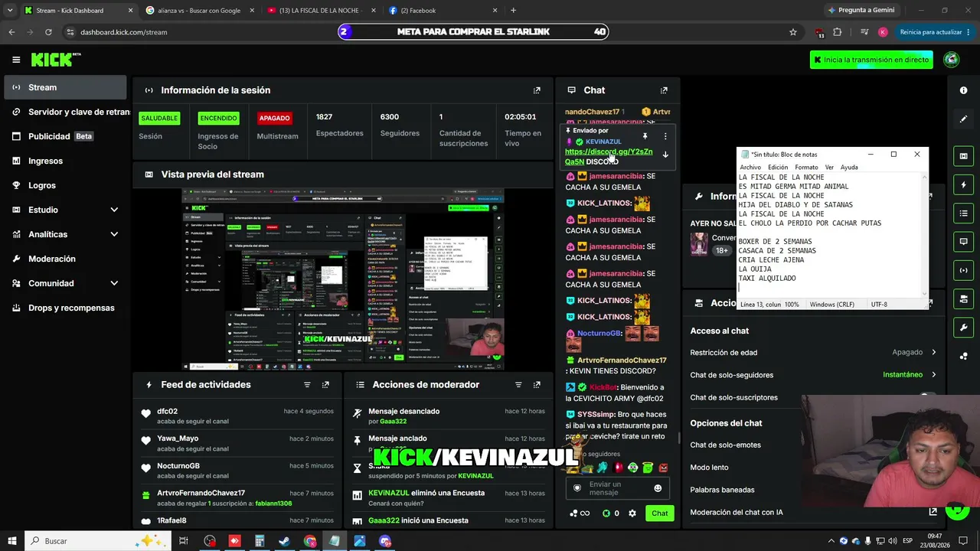
Task: Open Windows Start menu
Action: click(12, 541)
